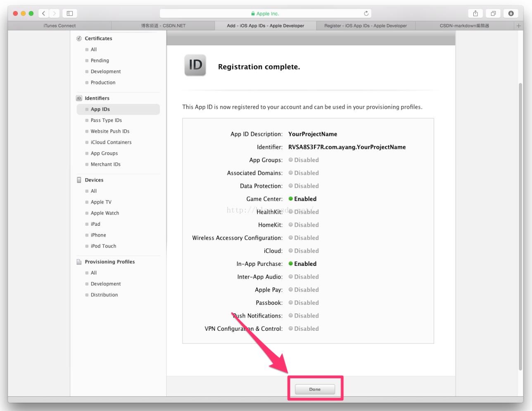
Task: Click In-App Purchase Enabled status
Action: (302, 264)
